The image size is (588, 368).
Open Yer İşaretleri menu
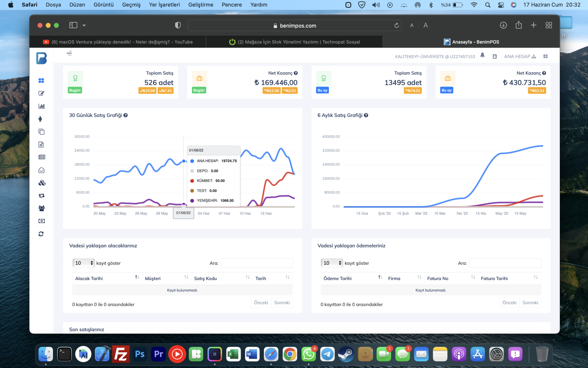[x=164, y=5]
